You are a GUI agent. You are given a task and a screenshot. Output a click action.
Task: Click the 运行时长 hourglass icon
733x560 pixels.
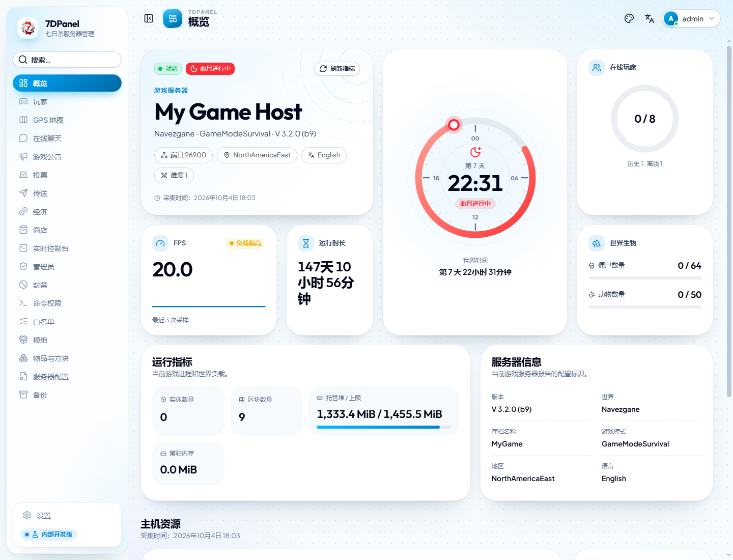pos(306,243)
